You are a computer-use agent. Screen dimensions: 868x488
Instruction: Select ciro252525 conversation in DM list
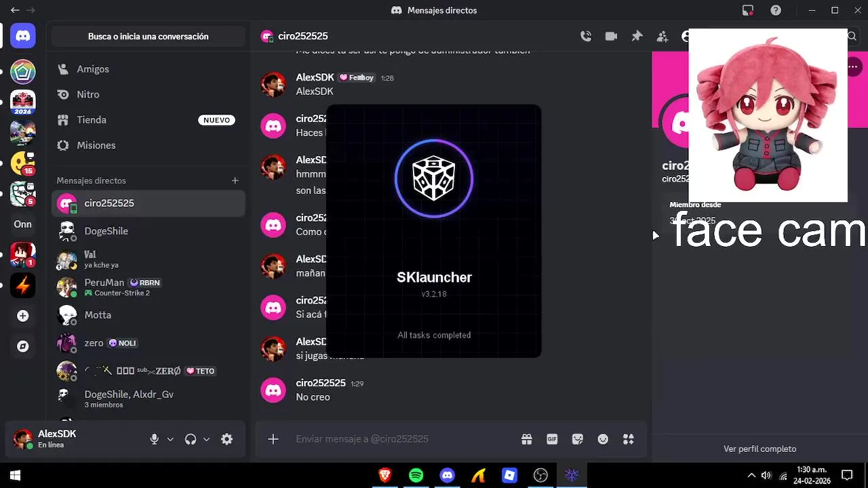[148, 203]
